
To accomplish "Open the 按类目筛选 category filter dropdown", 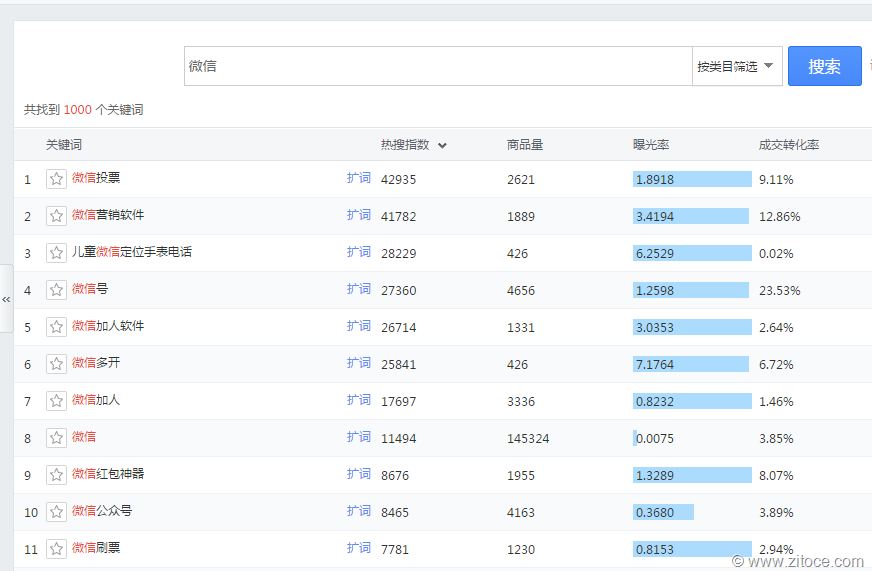I will pyautogui.click(x=737, y=66).
